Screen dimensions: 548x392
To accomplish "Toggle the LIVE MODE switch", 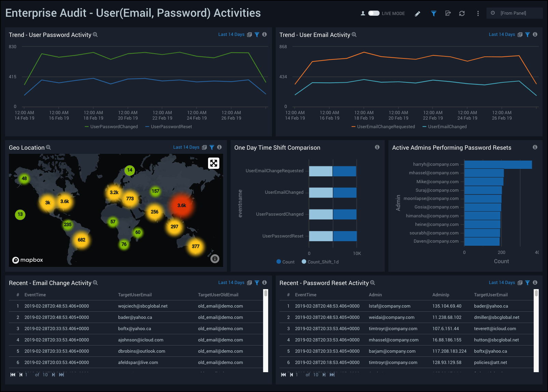I will [374, 13].
